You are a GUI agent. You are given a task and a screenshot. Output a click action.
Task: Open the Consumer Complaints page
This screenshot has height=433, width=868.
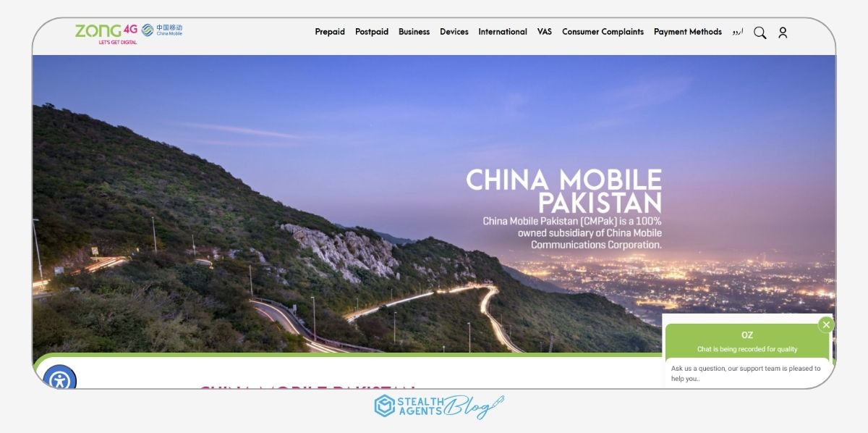603,32
